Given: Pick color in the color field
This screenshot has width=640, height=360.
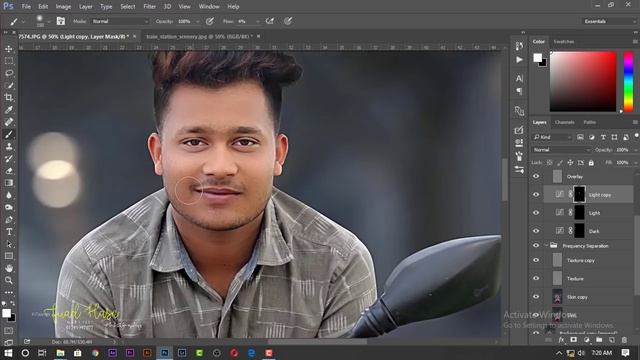Looking at the screenshot, I should [583, 81].
